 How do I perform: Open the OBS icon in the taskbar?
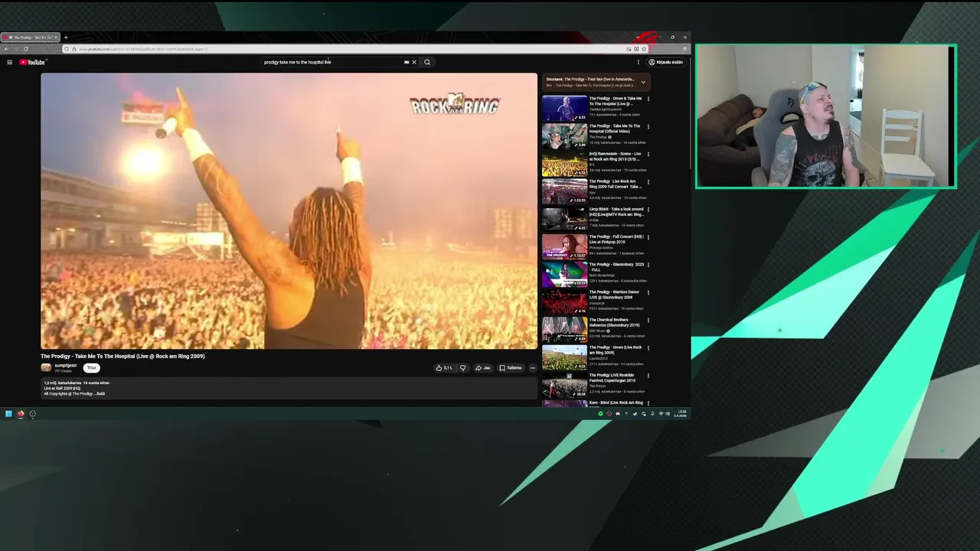pyautogui.click(x=32, y=414)
